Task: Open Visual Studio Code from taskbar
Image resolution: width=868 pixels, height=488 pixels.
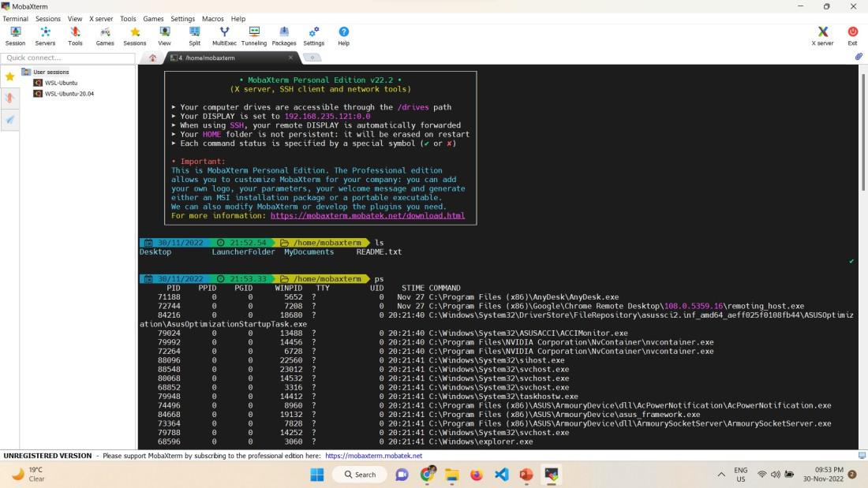Action: point(501,475)
